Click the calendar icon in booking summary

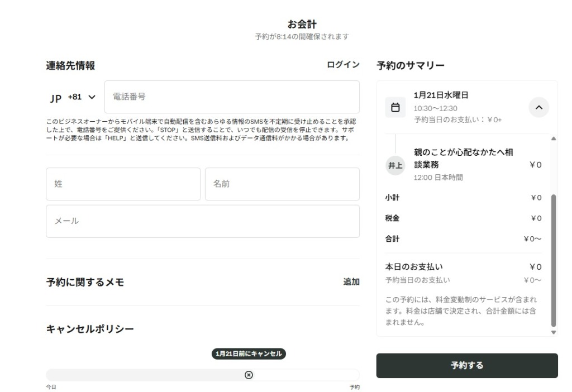(x=395, y=107)
